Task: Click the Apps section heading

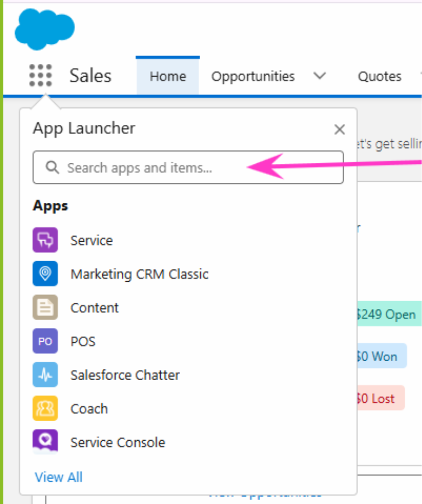Action: (51, 206)
